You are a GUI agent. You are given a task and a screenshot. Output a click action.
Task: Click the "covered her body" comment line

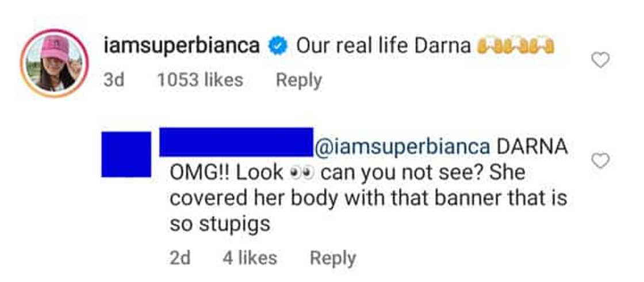pyautogui.click(x=368, y=199)
